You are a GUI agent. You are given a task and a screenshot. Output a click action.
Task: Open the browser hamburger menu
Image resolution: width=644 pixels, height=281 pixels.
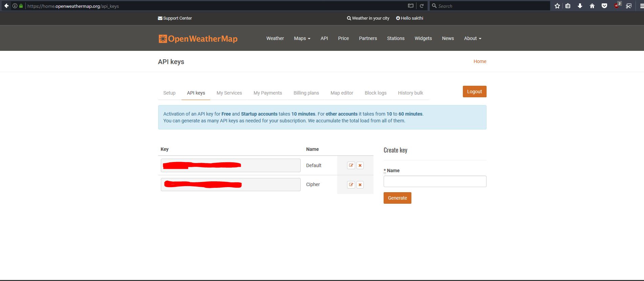(641, 6)
